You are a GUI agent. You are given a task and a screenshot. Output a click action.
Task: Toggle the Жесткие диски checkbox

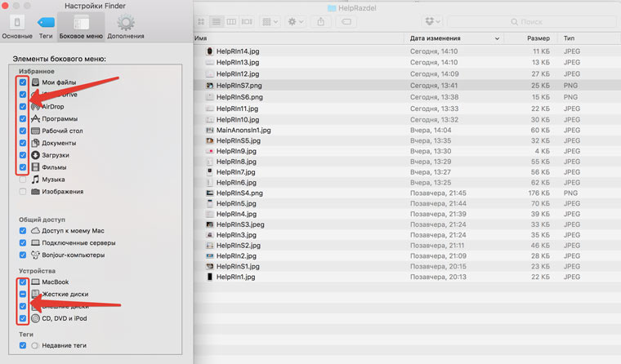point(23,294)
